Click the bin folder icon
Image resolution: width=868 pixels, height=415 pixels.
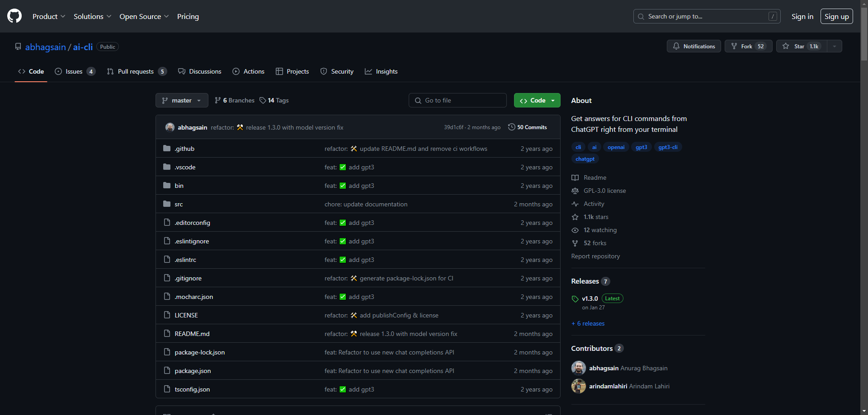pyautogui.click(x=167, y=186)
